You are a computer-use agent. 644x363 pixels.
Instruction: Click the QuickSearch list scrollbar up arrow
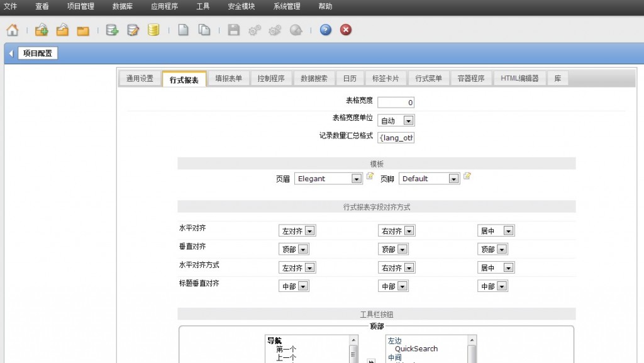point(472,340)
